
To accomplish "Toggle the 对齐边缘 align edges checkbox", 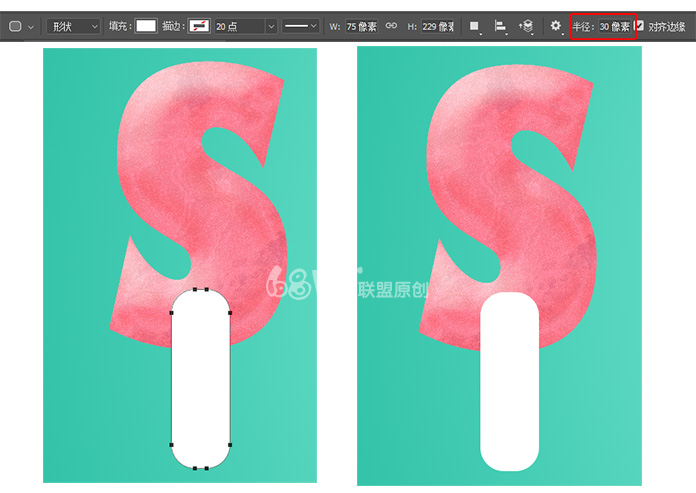I will click(639, 25).
